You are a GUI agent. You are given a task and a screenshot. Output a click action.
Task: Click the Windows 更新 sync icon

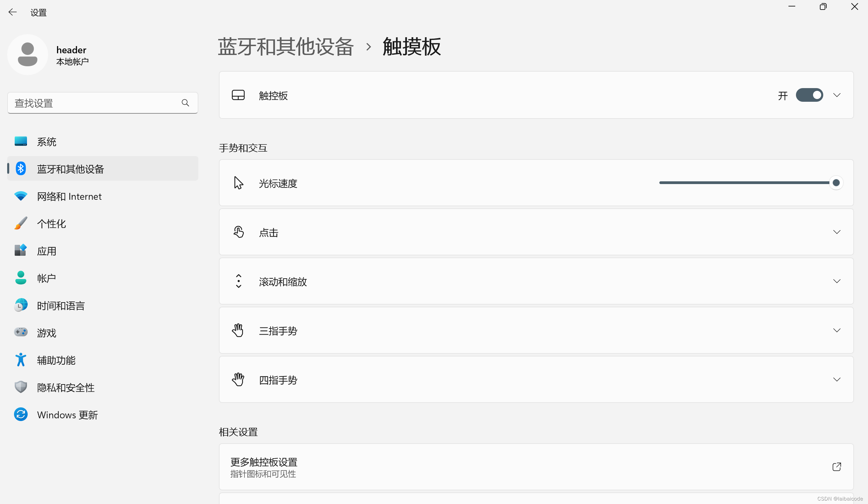pos(21,415)
